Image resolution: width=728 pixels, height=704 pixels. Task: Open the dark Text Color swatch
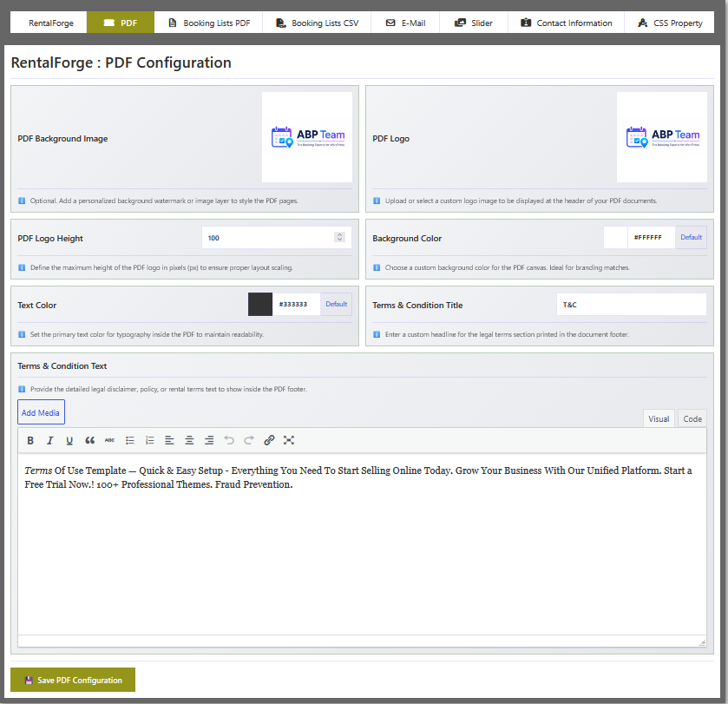tap(260, 304)
